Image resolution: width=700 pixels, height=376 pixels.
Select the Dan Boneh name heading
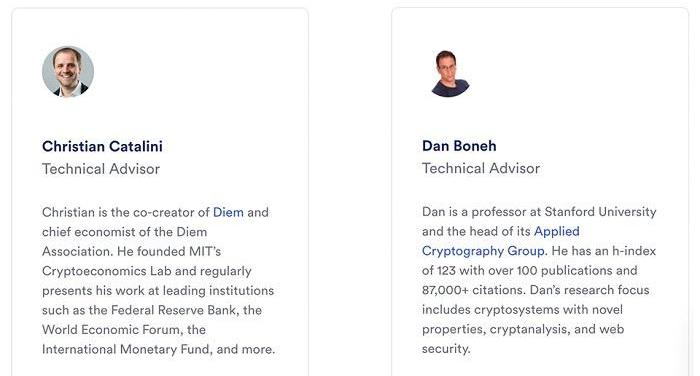[x=459, y=146]
